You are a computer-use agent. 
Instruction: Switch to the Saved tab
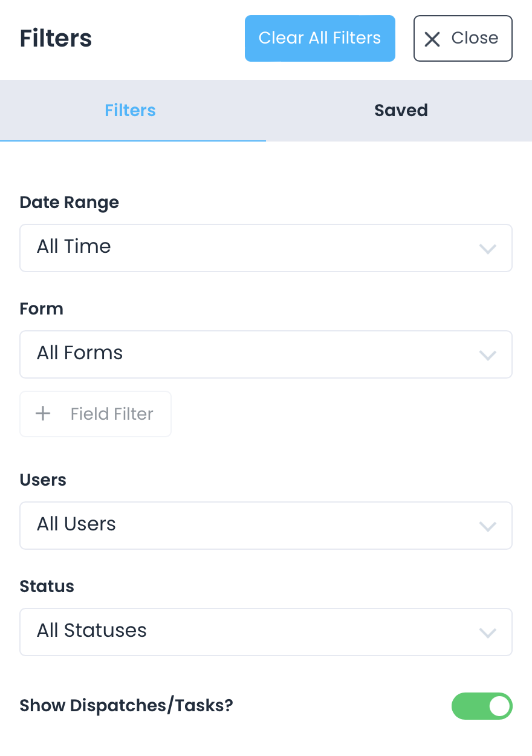(x=401, y=111)
